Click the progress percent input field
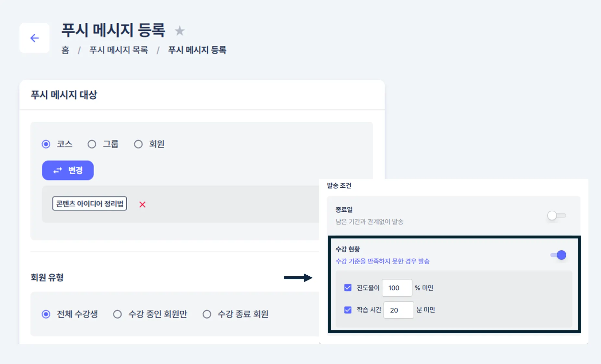 click(397, 288)
